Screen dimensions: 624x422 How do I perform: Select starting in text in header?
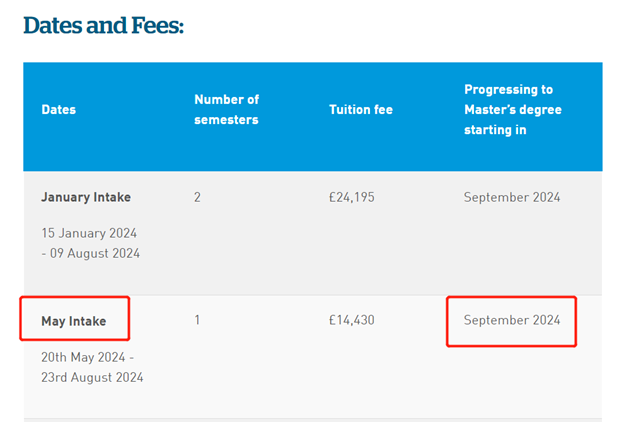495,130
